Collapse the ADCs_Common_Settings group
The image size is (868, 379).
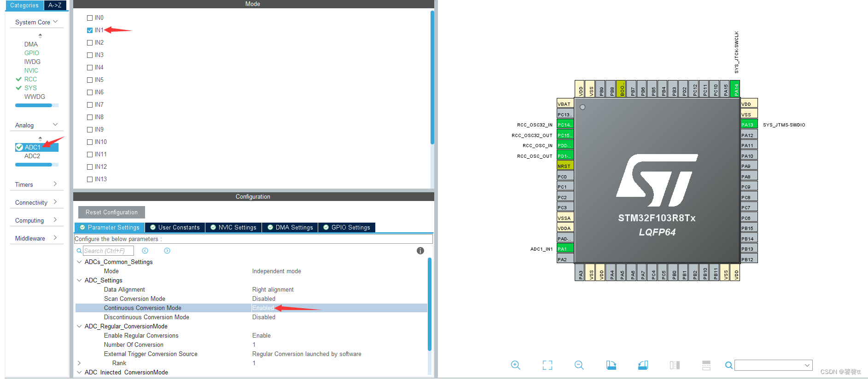click(x=79, y=262)
